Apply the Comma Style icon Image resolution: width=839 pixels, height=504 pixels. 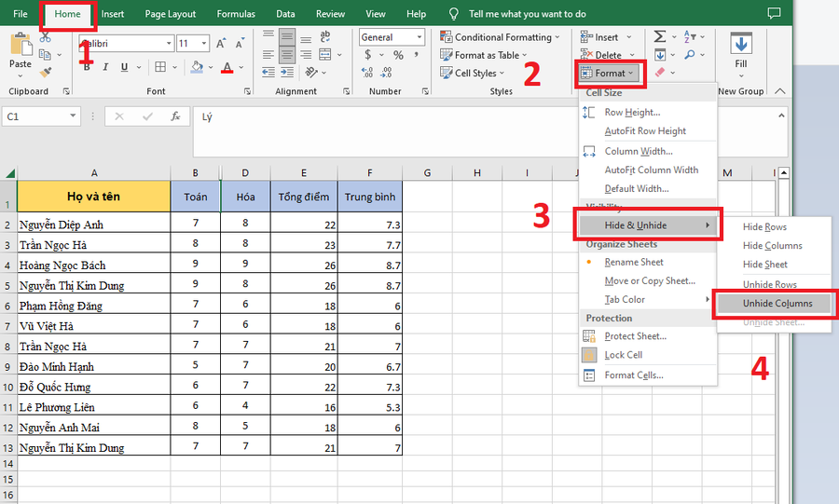416,55
